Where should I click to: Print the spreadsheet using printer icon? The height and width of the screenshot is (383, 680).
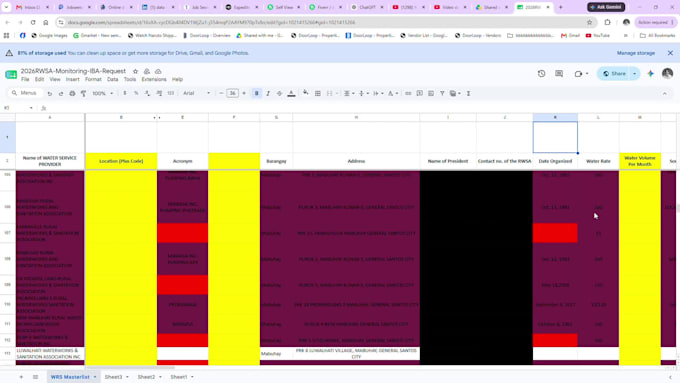[x=72, y=93]
